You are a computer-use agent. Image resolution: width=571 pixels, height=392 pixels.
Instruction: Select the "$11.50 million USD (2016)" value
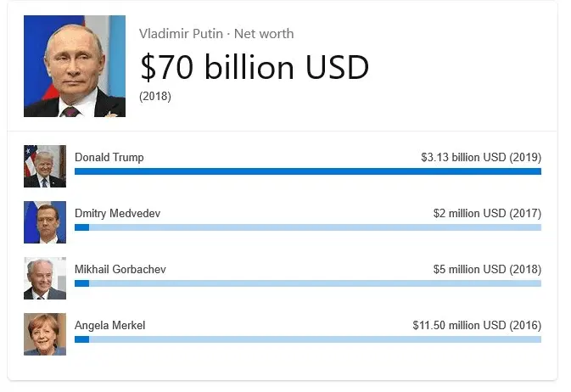click(x=477, y=325)
